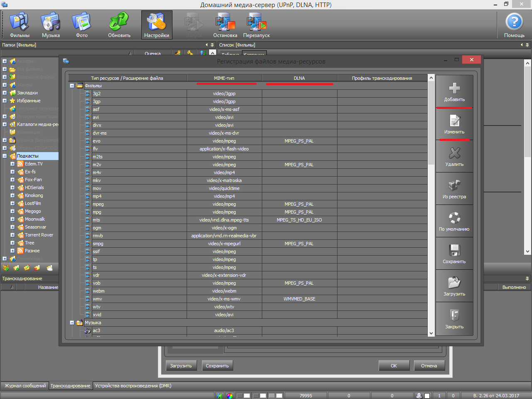Click the Сохранить floppy disk icon in sidebar
Image resolution: width=532 pixels, height=399 pixels.
454,251
